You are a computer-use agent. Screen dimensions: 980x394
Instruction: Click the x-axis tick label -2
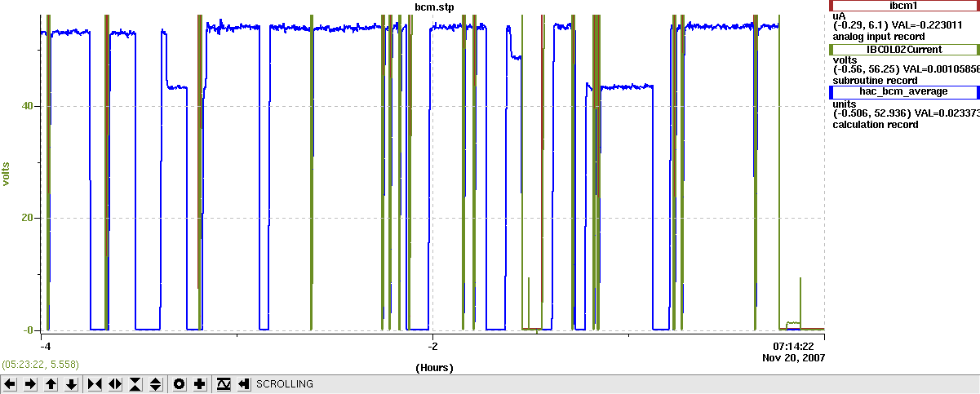pos(434,346)
